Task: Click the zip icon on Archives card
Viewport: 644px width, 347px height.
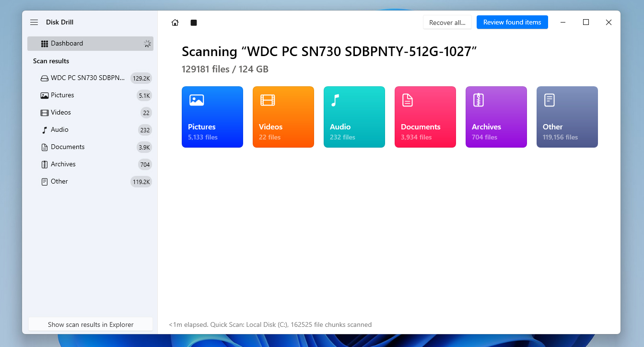Action: click(478, 100)
